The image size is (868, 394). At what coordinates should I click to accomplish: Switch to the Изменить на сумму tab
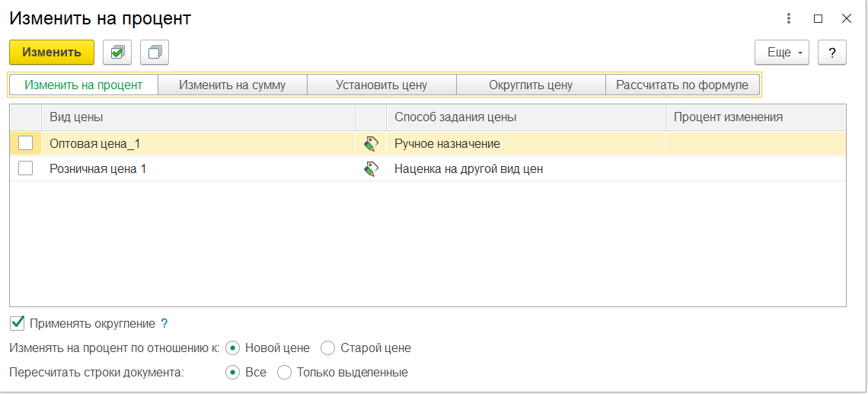pyautogui.click(x=232, y=85)
